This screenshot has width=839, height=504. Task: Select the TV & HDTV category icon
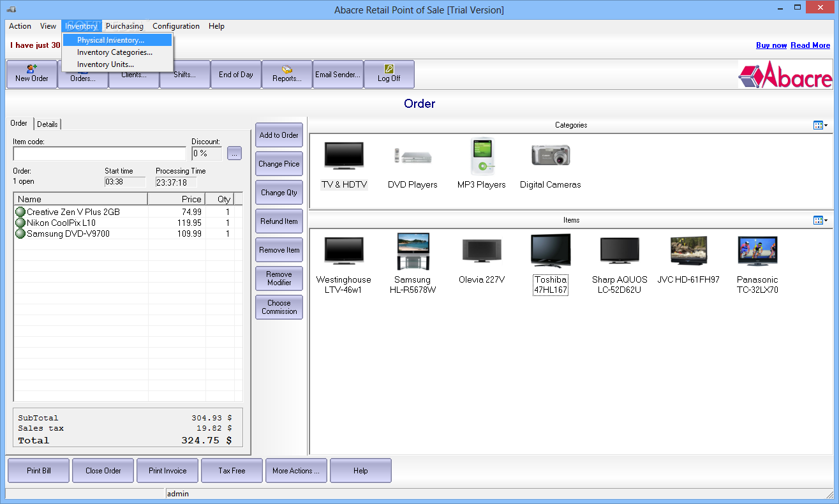pos(344,156)
